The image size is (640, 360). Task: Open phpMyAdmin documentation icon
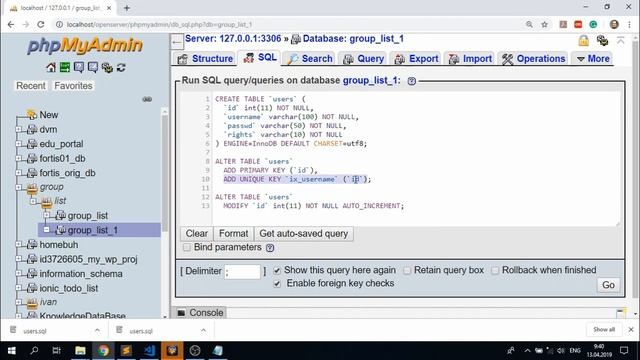(x=79, y=67)
